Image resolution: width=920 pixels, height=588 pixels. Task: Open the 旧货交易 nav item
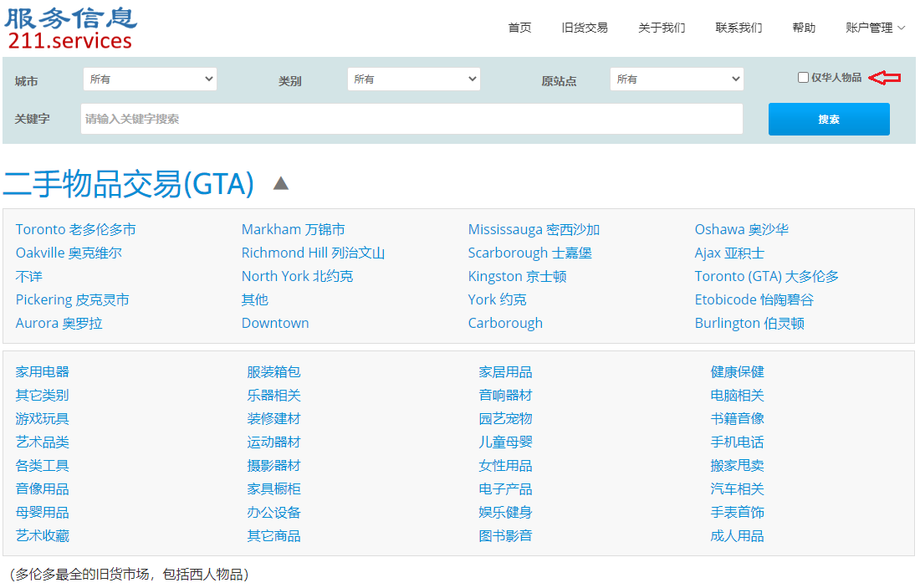pos(585,28)
